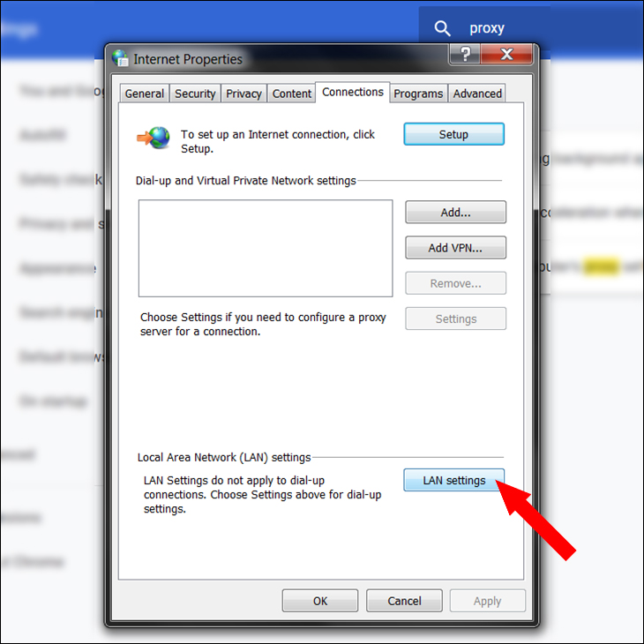Switch to the General tab
644x644 pixels.
[x=144, y=94]
